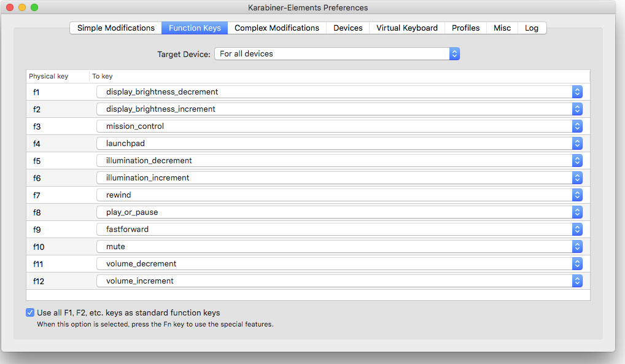Image resolution: width=625 pixels, height=364 pixels.
Task: Change the f12 volume_increment mapping
Action: click(x=339, y=281)
